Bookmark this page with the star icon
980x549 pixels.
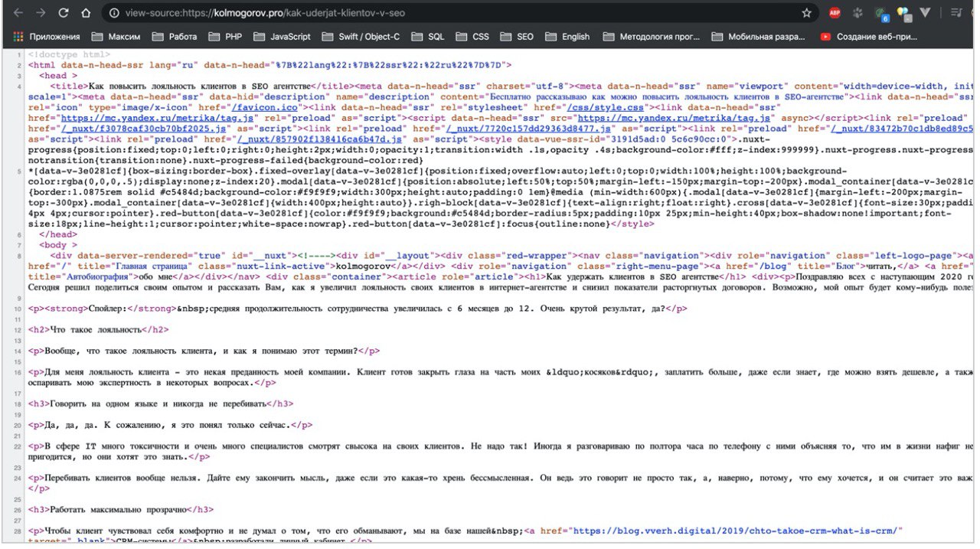point(806,13)
